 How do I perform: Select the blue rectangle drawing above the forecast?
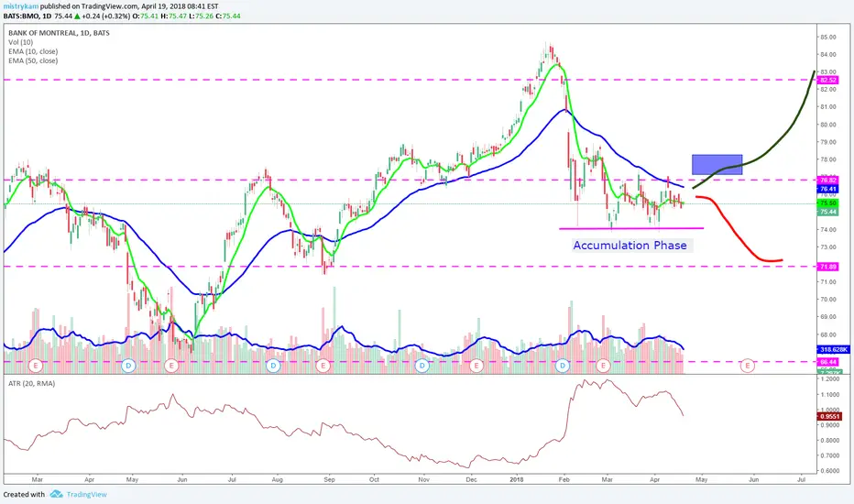717,165
